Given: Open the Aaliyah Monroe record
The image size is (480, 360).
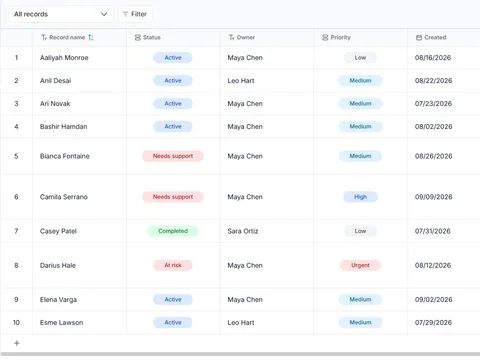Looking at the screenshot, I should point(64,58).
